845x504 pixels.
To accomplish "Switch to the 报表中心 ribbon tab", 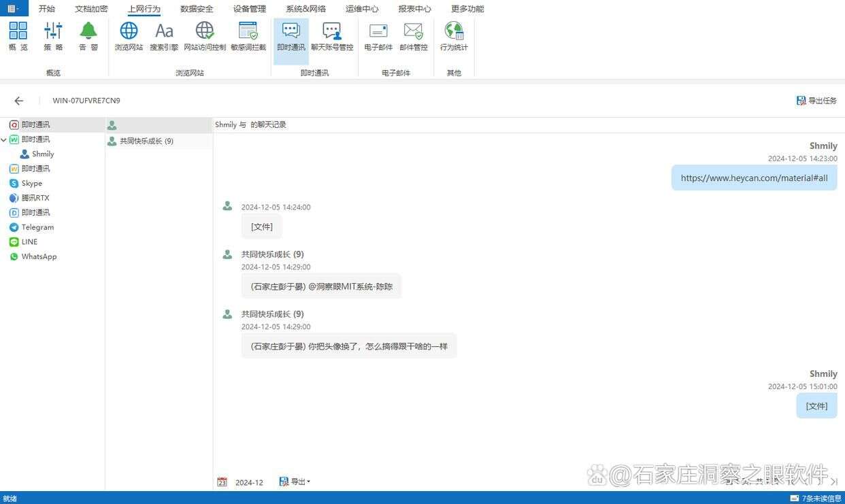I will pyautogui.click(x=415, y=8).
